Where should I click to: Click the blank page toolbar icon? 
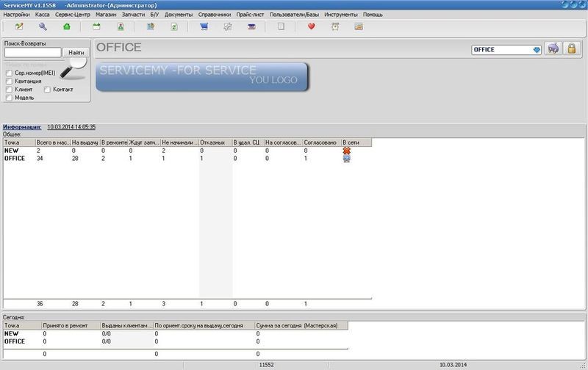coord(281,26)
